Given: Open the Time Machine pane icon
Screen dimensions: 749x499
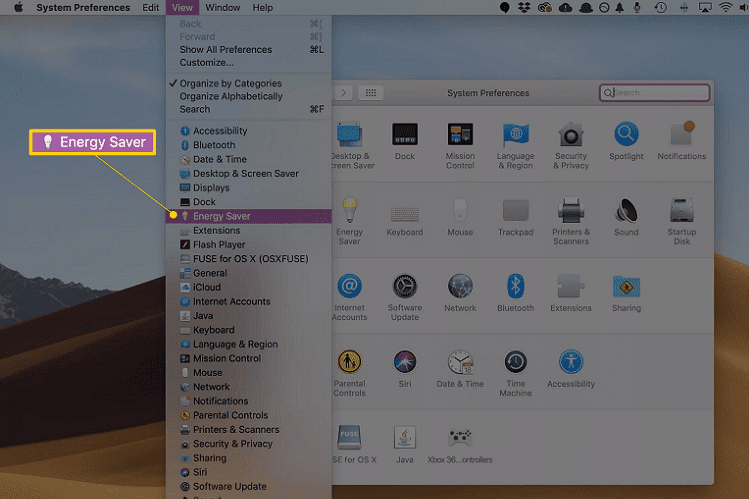Looking at the screenshot, I should pos(515,362).
